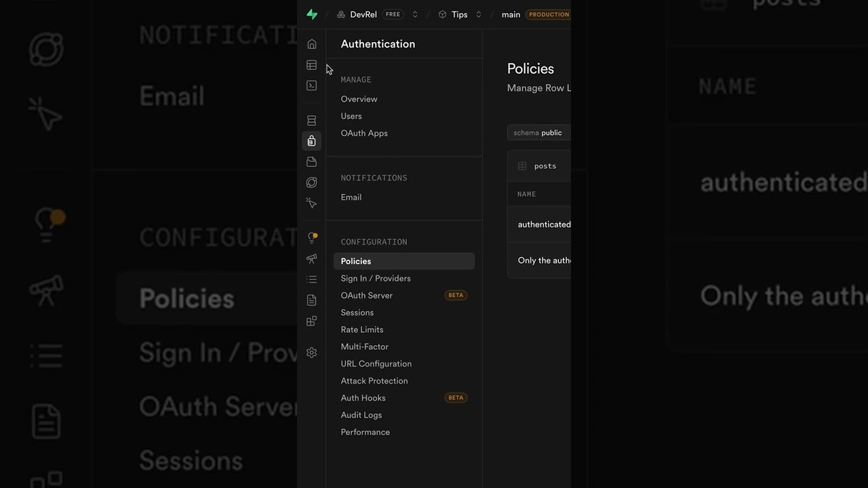Open the Reports telescope icon
Viewport: 868px width, 488px height.
(312, 259)
